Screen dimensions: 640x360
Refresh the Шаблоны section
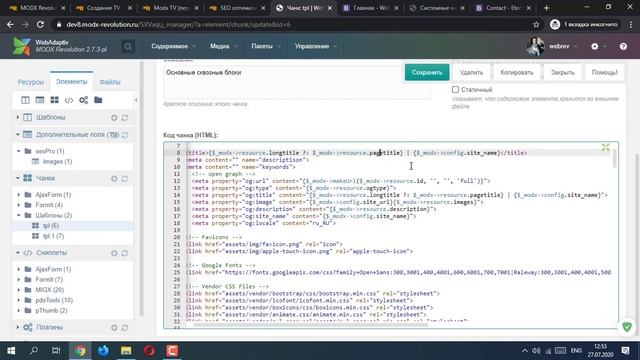(x=125, y=118)
